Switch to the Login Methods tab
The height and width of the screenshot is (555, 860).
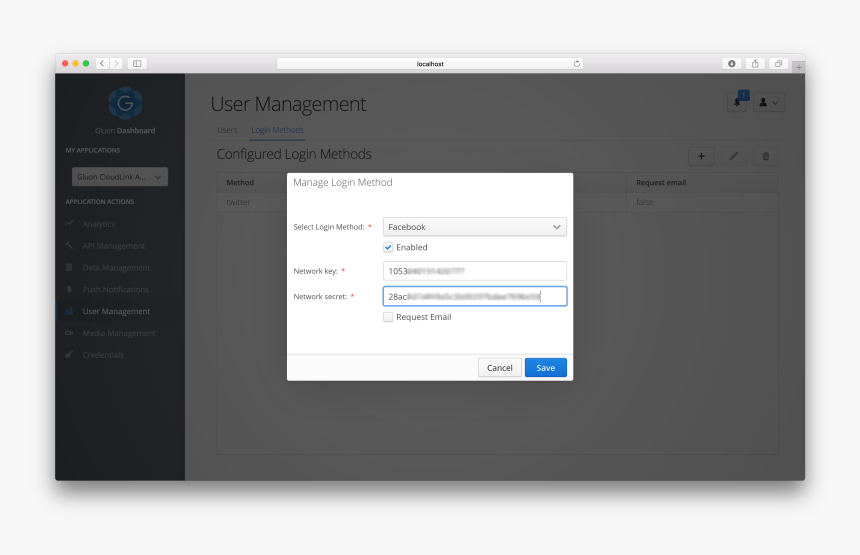tap(277, 130)
